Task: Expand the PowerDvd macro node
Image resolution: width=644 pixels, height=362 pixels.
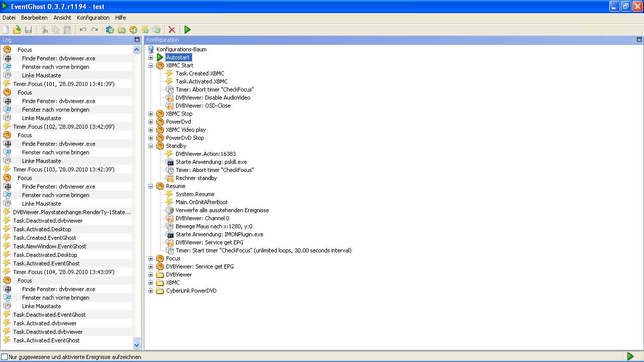Action: tap(150, 122)
